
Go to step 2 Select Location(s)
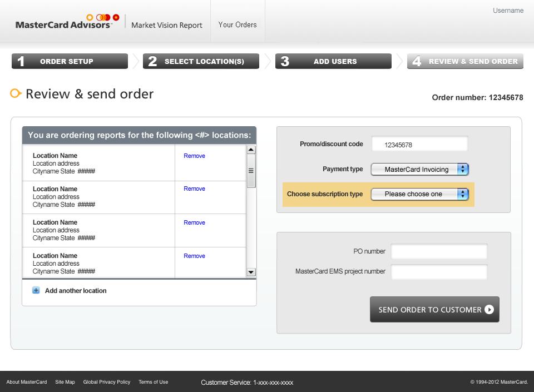[201, 61]
